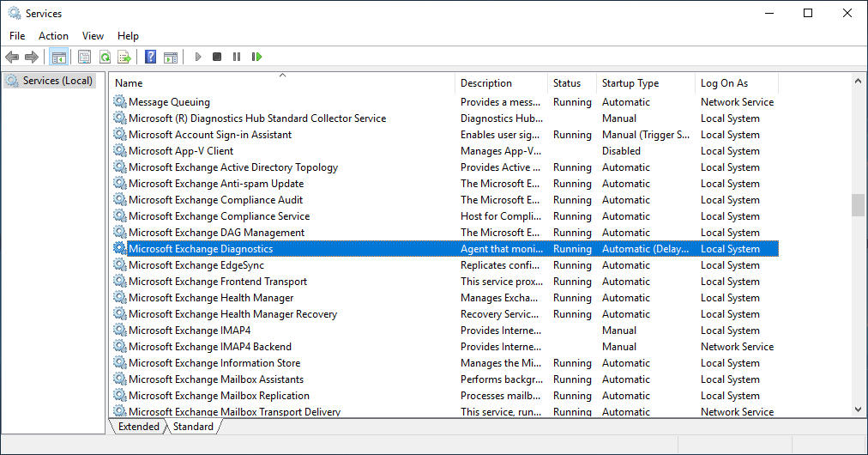868x455 pixels.
Task: Click gear icon of Microsoft Exchange IMAP4 Backend
Action: [x=119, y=346]
